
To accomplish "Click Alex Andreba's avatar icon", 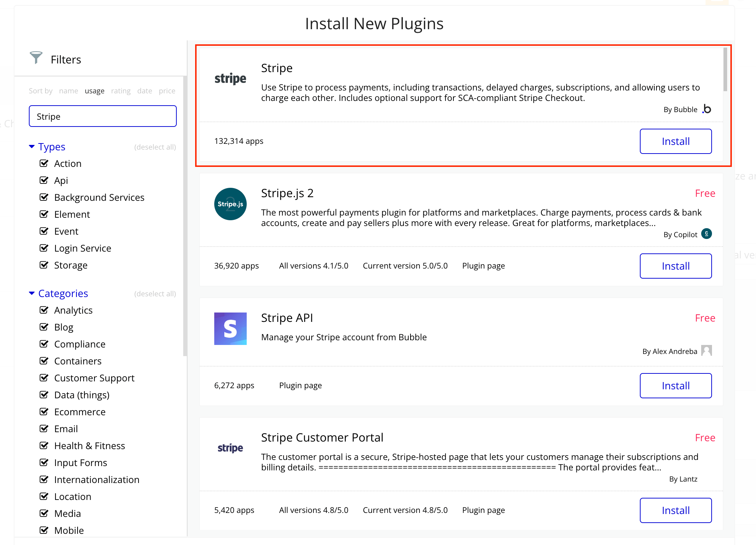I will 707,350.
